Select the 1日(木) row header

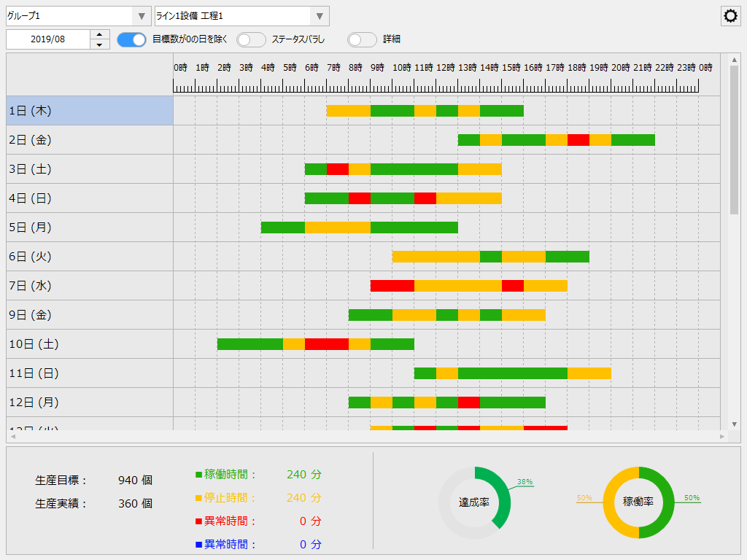tap(88, 110)
